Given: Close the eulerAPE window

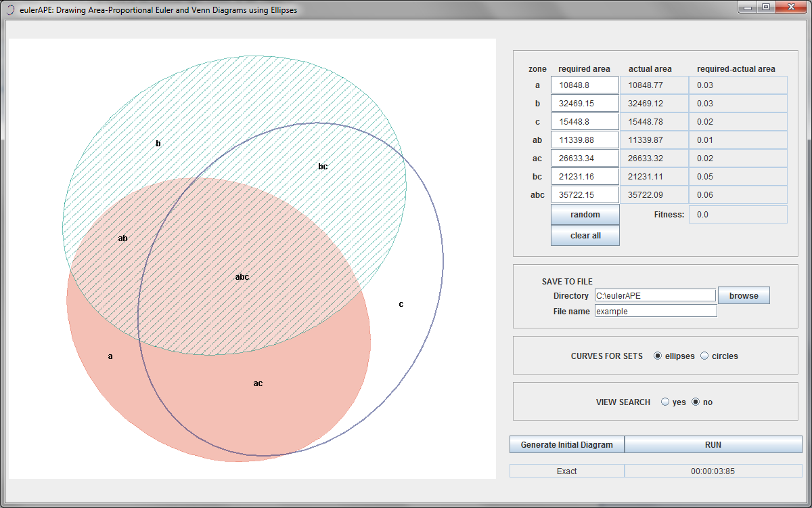Looking at the screenshot, I should tap(790, 7).
